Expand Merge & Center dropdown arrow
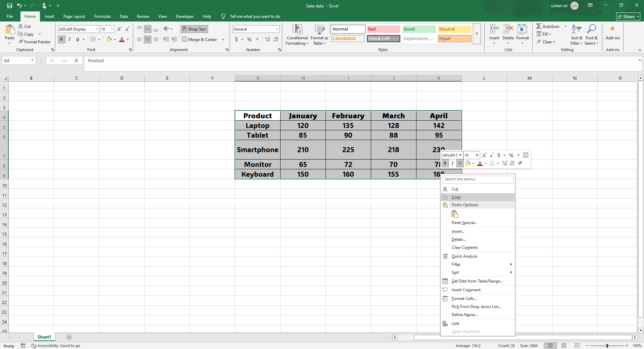The height and width of the screenshot is (349, 644). (223, 40)
